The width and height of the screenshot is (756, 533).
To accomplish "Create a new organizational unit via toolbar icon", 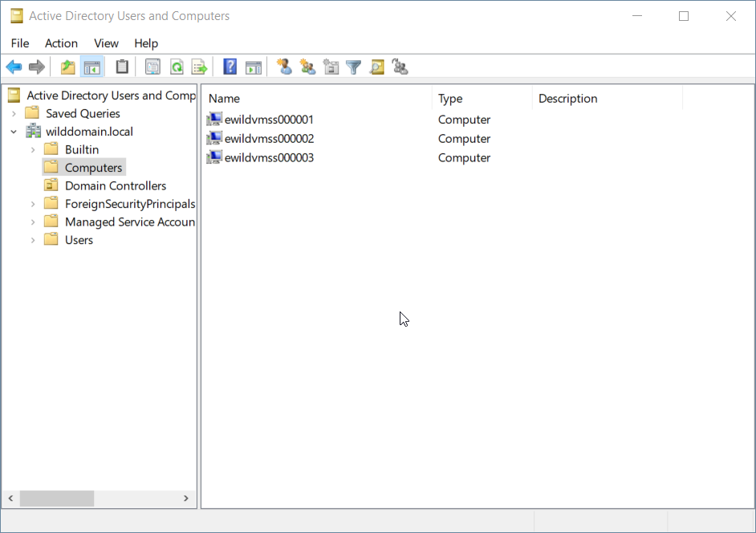I will click(x=331, y=67).
